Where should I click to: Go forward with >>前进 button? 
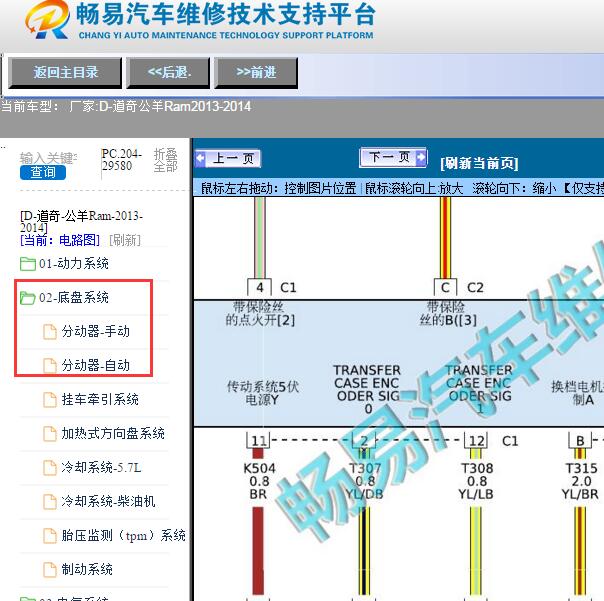256,72
